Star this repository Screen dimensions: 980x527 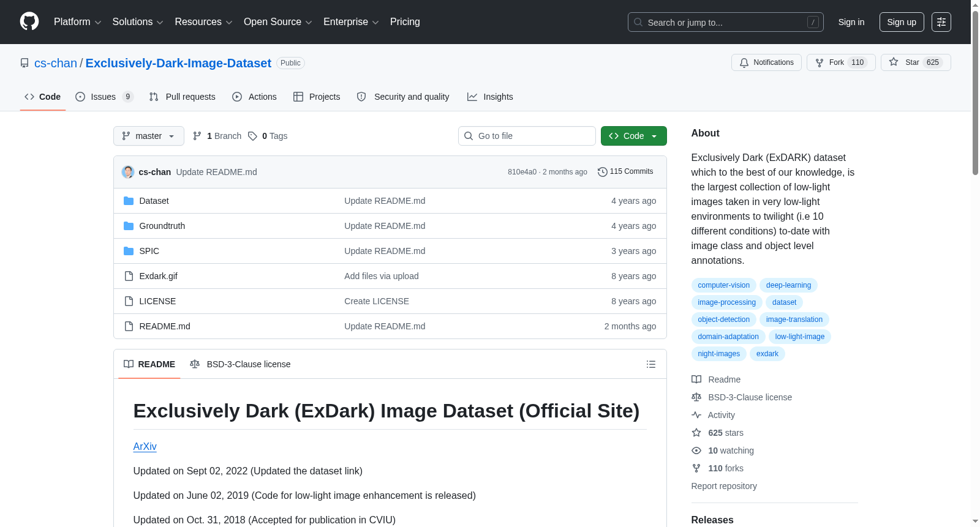(916, 62)
